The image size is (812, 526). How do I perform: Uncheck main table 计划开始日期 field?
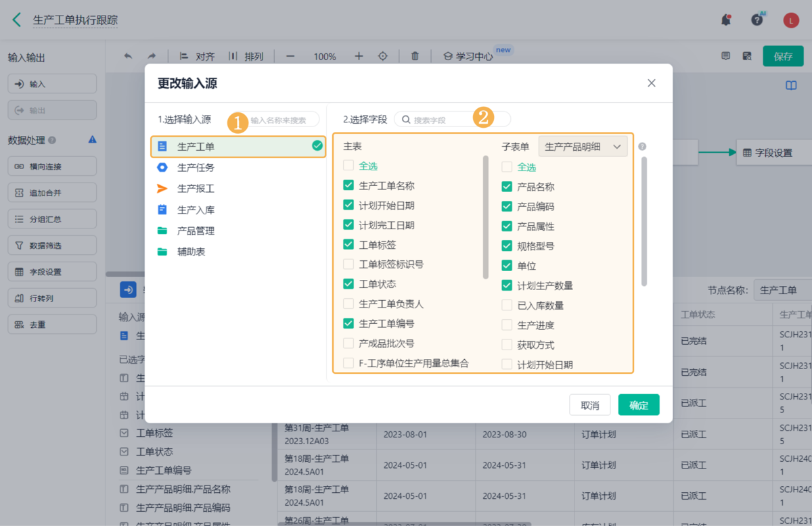348,205
